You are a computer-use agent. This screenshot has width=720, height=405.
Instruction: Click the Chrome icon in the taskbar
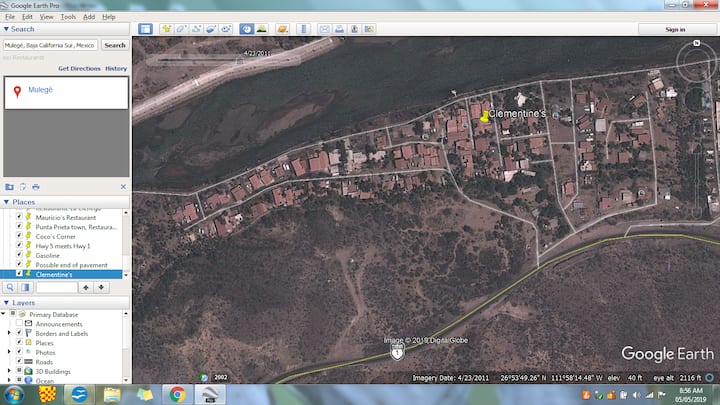click(177, 394)
